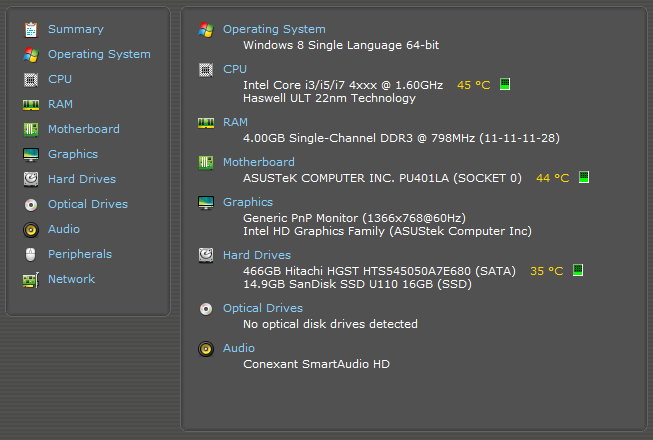Image resolution: width=653 pixels, height=440 pixels.
Task: Click the Audio heading link in summary
Action: [x=239, y=348]
